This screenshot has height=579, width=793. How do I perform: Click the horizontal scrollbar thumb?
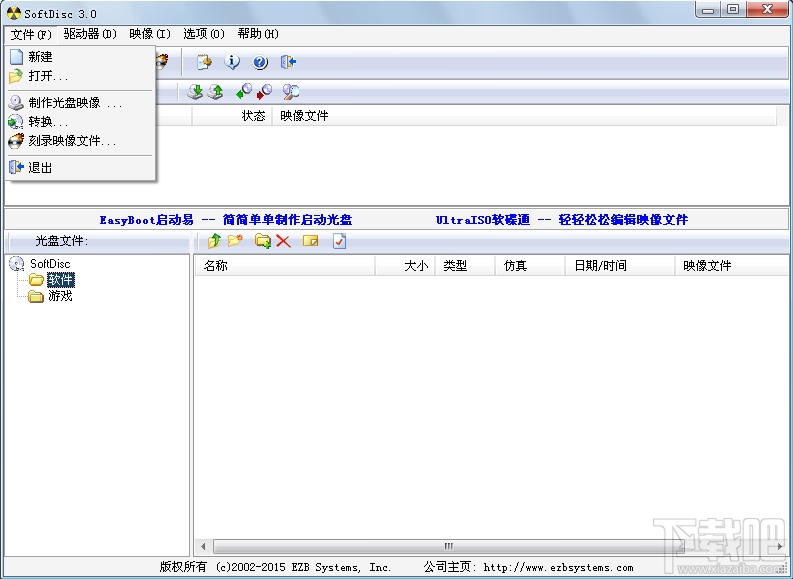click(448, 546)
